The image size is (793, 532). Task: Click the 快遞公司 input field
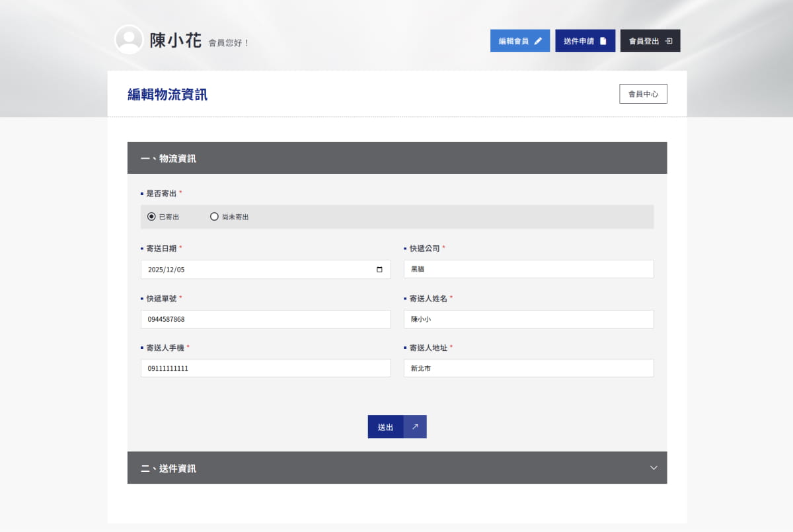click(x=529, y=269)
